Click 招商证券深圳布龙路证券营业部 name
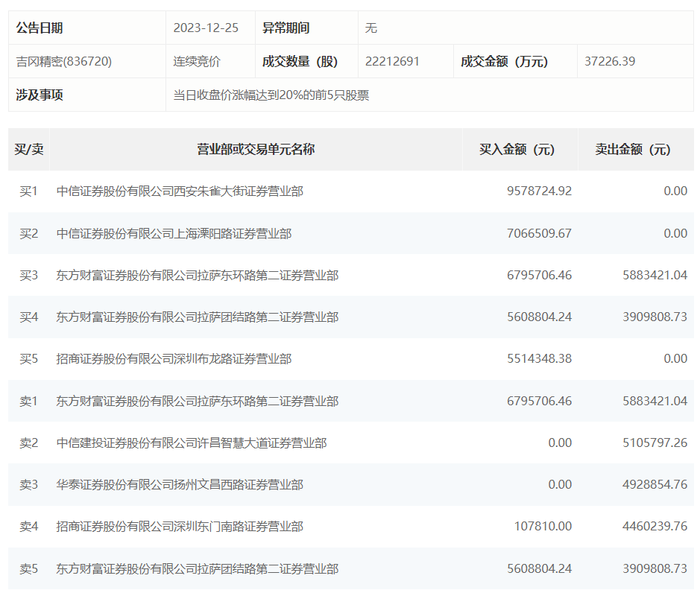 (174, 359)
